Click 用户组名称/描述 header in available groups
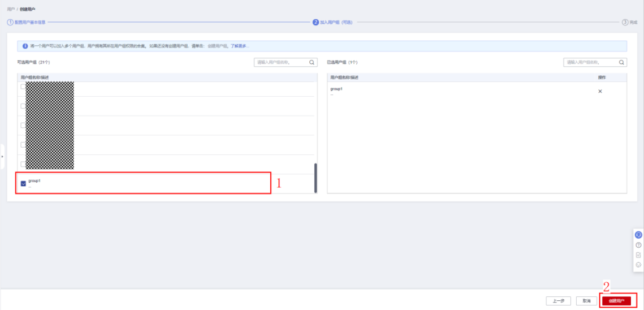Screen dimensions: 644x310 tap(35, 77)
